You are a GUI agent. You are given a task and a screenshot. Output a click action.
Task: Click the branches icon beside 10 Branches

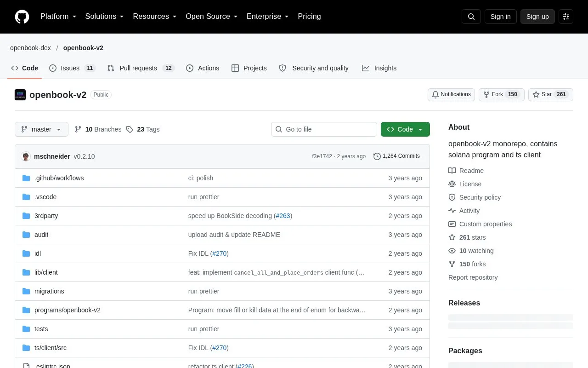(78, 129)
